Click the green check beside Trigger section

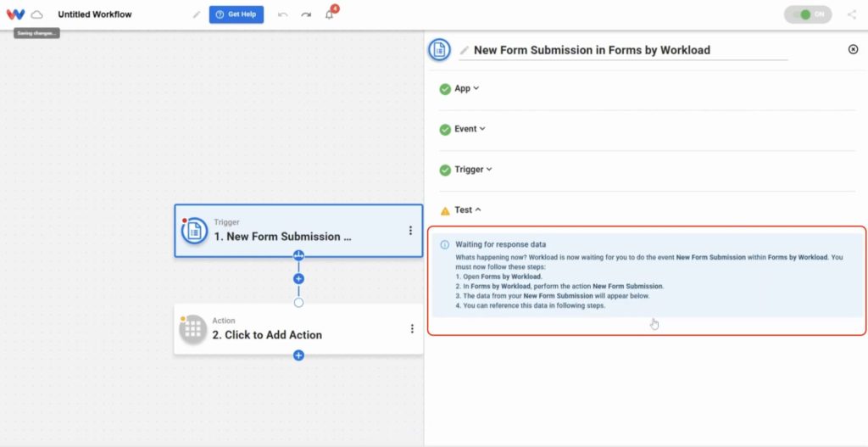click(445, 170)
